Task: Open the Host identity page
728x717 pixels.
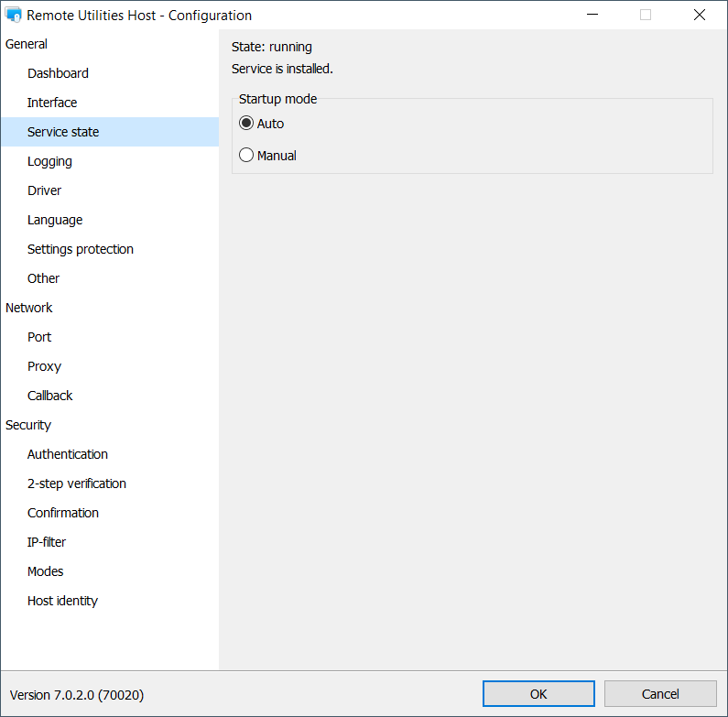Action: [x=110, y=601]
